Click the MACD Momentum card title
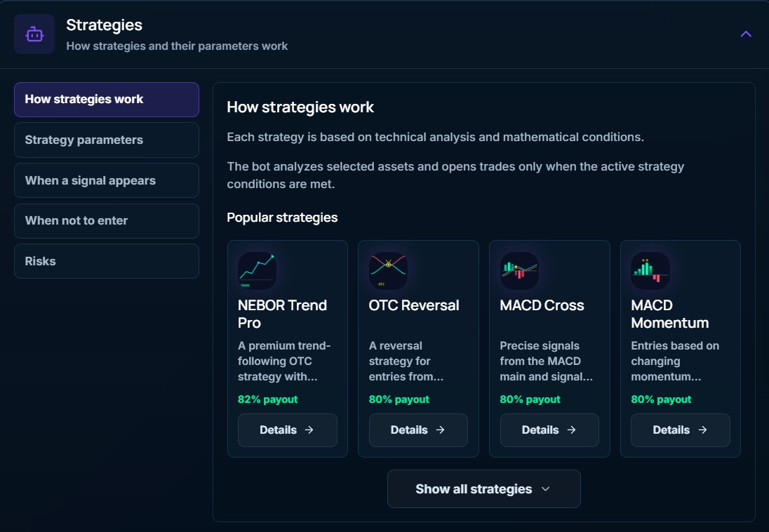 pyautogui.click(x=669, y=314)
